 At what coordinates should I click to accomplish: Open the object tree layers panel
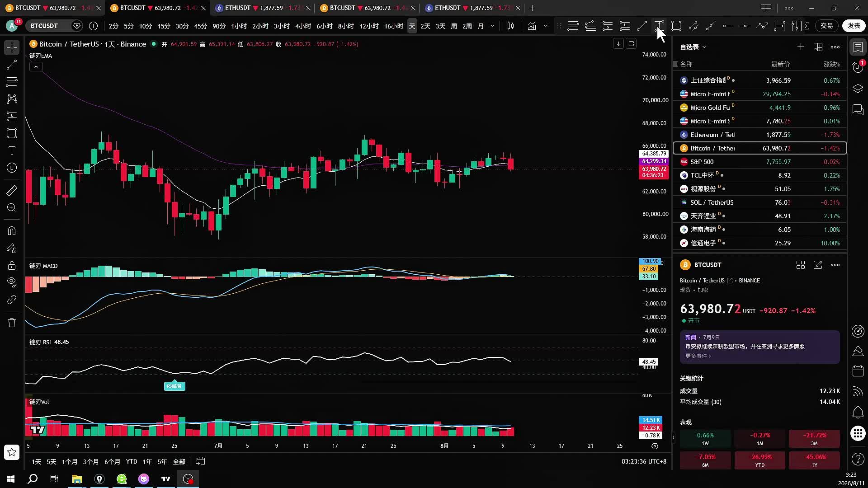858,89
